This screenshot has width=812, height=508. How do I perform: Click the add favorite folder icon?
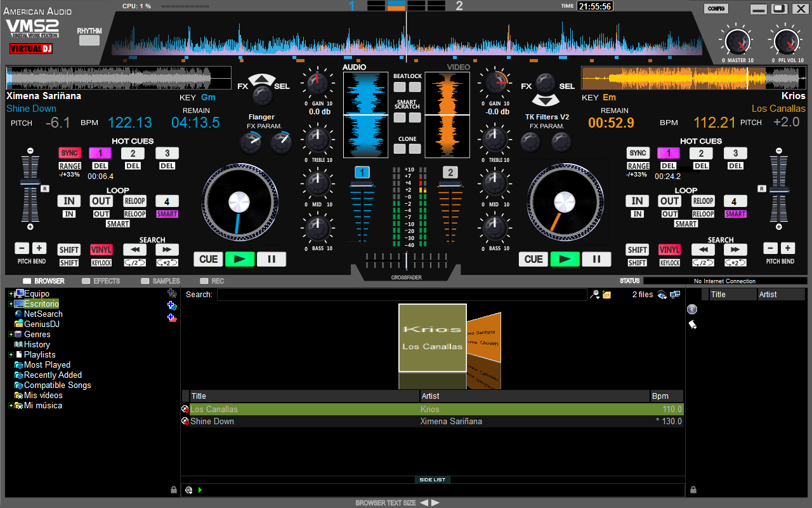coord(171,293)
